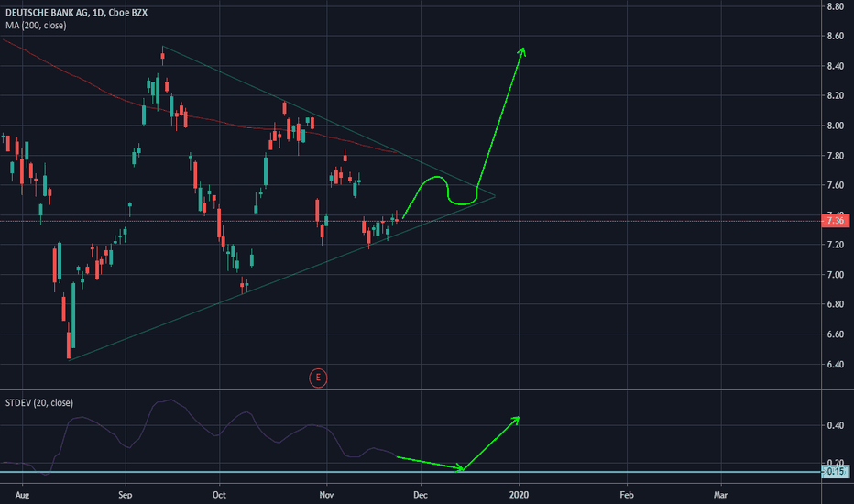854x504 pixels.
Task: Click the Feb date label
Action: (627, 495)
